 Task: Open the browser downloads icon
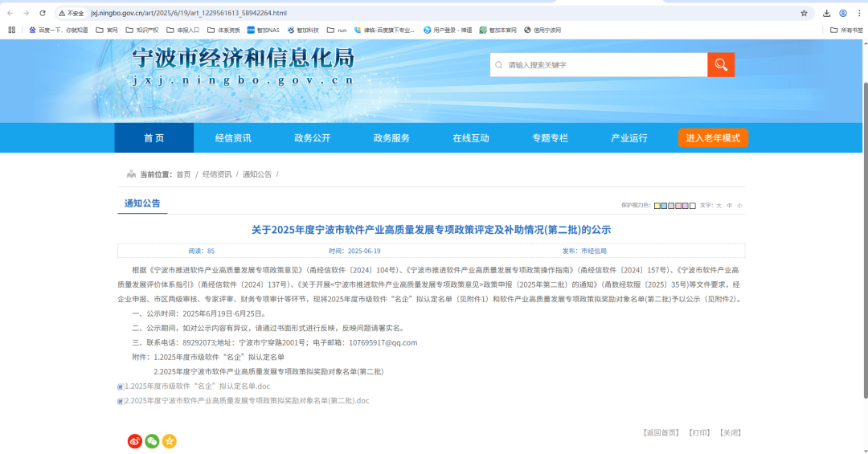point(826,13)
